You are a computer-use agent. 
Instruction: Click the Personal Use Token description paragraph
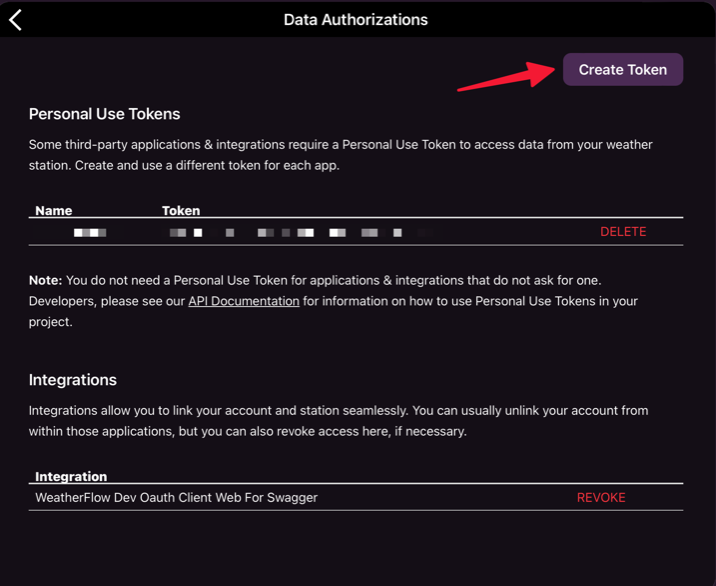(x=340, y=155)
